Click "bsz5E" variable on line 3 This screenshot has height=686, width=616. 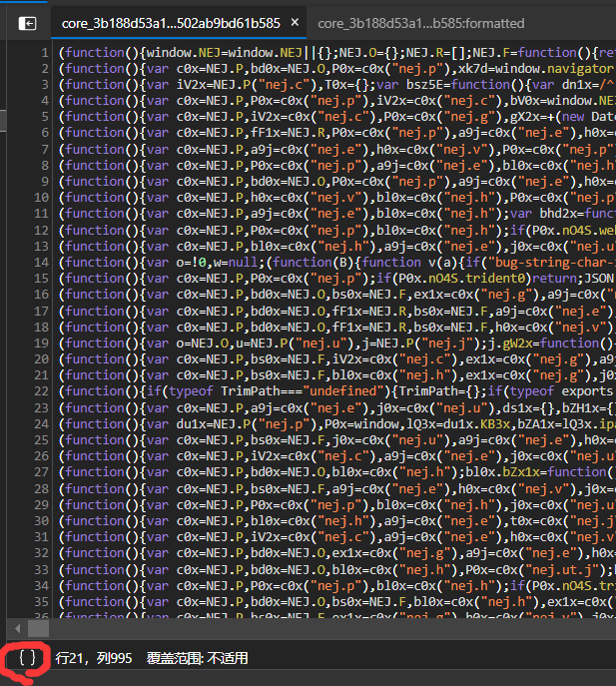(425, 85)
